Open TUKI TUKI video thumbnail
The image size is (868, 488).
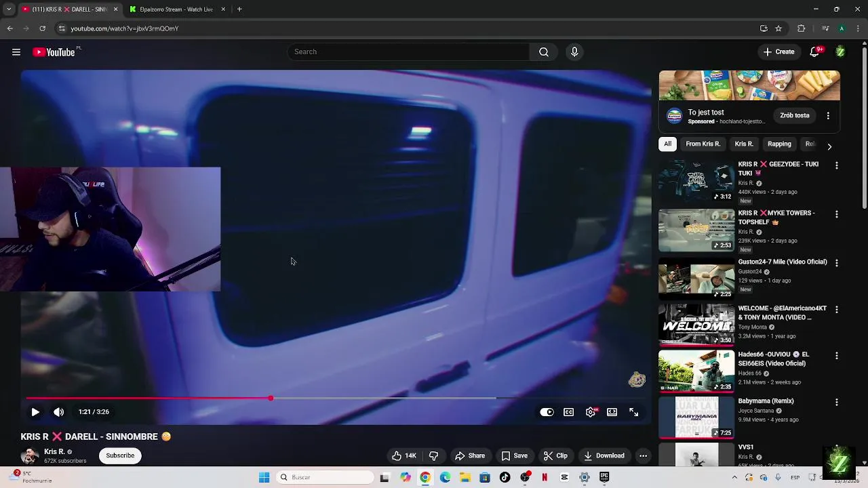click(x=696, y=181)
